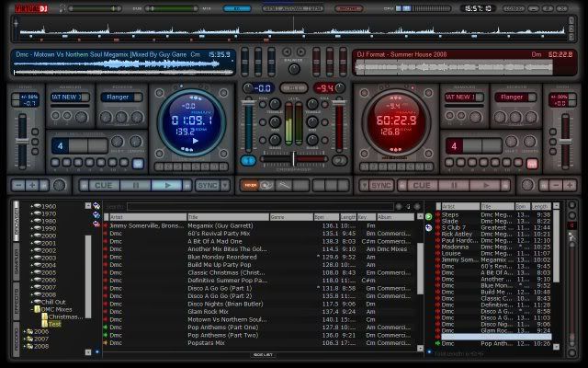The image size is (588, 368).
Task: Open the right deck sampler selector
Action: click(x=464, y=98)
